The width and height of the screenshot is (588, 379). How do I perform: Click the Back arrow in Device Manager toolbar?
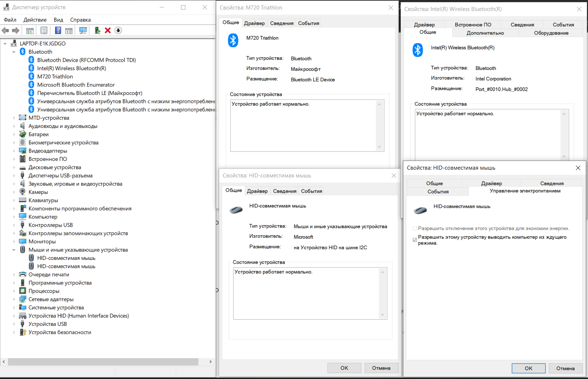[x=5, y=30]
